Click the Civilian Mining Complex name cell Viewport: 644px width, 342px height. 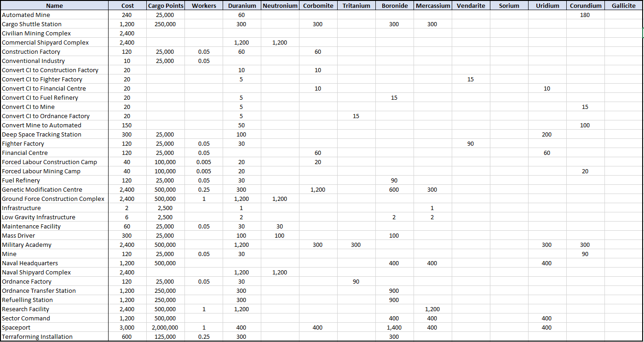(x=55, y=33)
